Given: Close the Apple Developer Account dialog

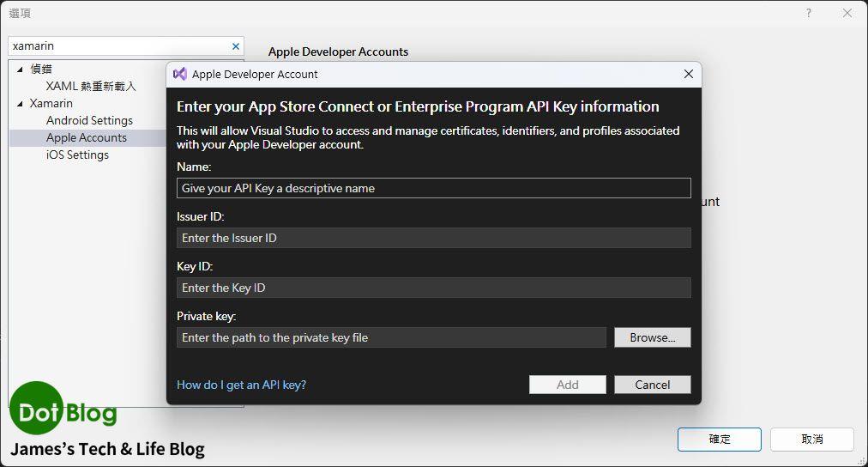Looking at the screenshot, I should click(x=688, y=75).
